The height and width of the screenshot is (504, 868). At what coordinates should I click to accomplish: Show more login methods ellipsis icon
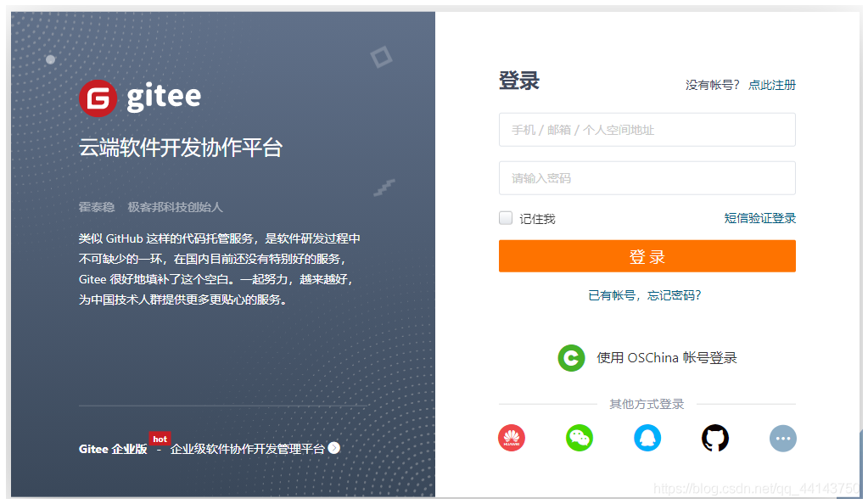pos(783,438)
